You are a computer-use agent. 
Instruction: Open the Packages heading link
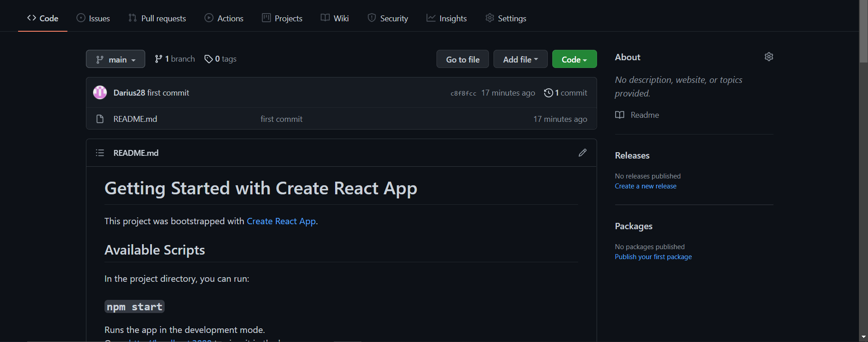pyautogui.click(x=634, y=226)
